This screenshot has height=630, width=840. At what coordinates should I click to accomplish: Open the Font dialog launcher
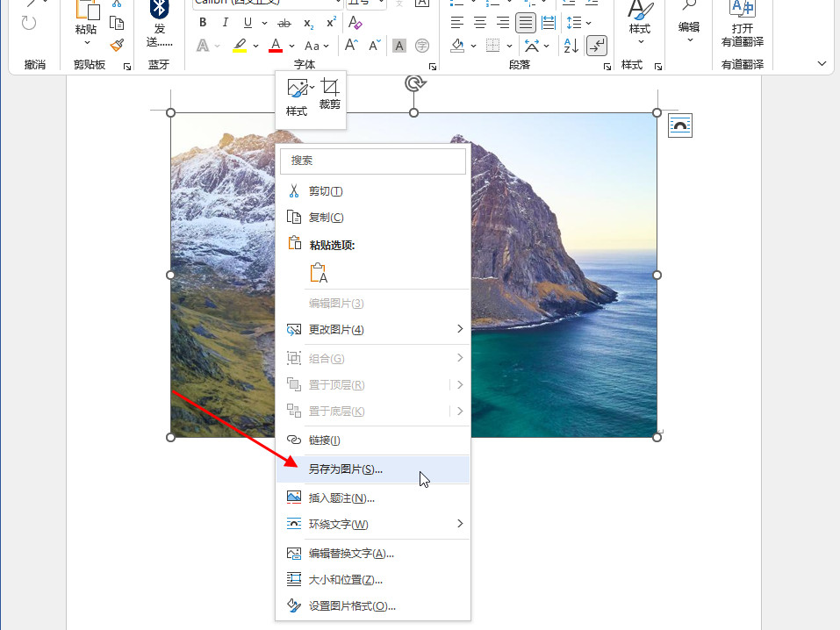click(433, 67)
